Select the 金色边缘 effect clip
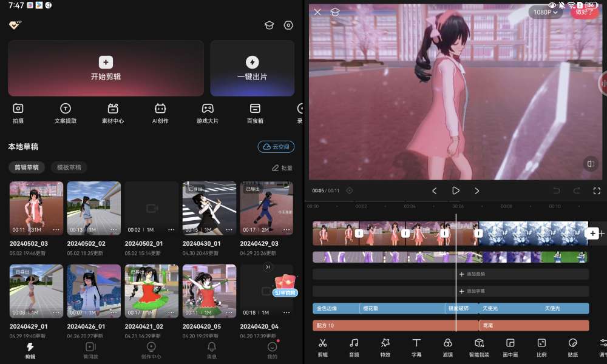This screenshot has width=607, height=364. (336, 308)
